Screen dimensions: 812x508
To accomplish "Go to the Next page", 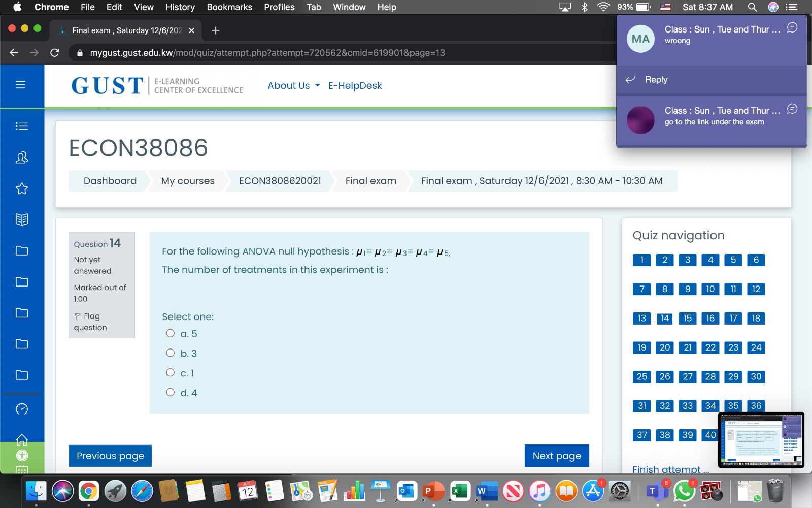I will tap(557, 456).
